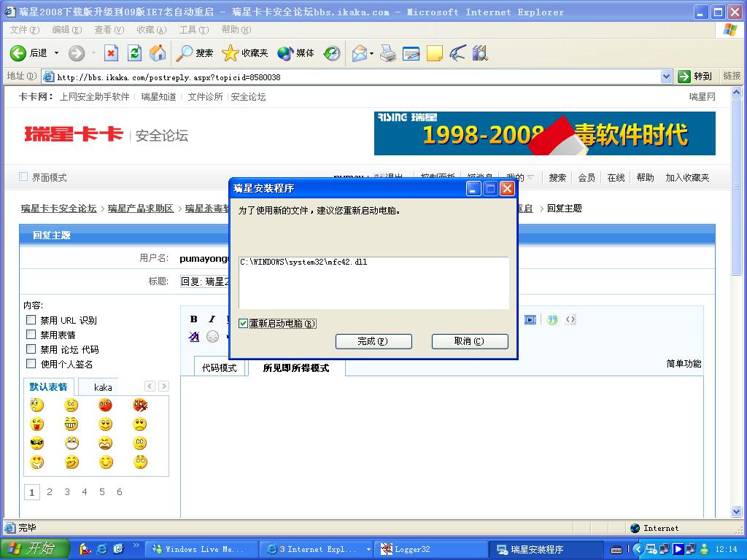Open the History clock icon
Screen dimensions: 747x560
(x=332, y=52)
